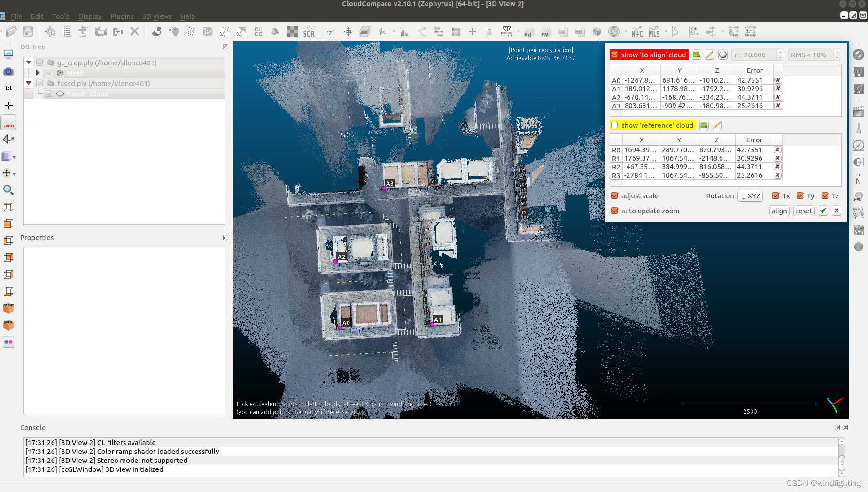Click the reset button
The width and height of the screenshot is (868, 492).
pyautogui.click(x=804, y=211)
